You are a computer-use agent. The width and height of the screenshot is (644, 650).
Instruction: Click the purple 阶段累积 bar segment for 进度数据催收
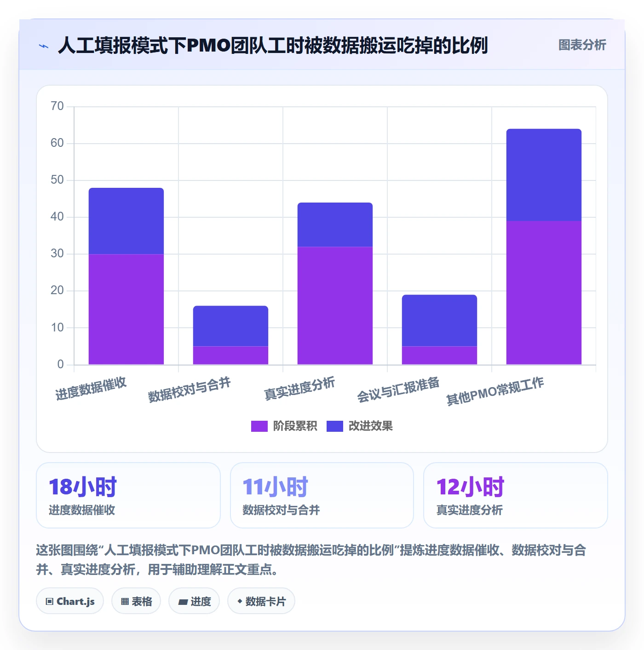126,309
